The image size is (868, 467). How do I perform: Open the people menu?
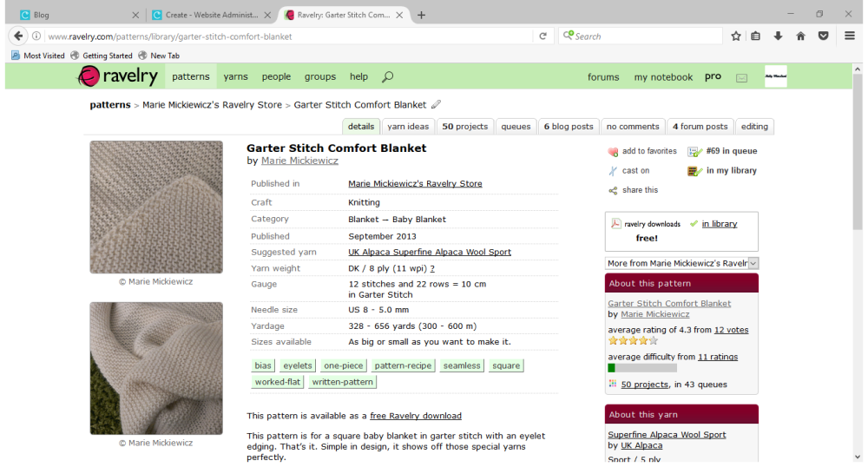(x=276, y=76)
